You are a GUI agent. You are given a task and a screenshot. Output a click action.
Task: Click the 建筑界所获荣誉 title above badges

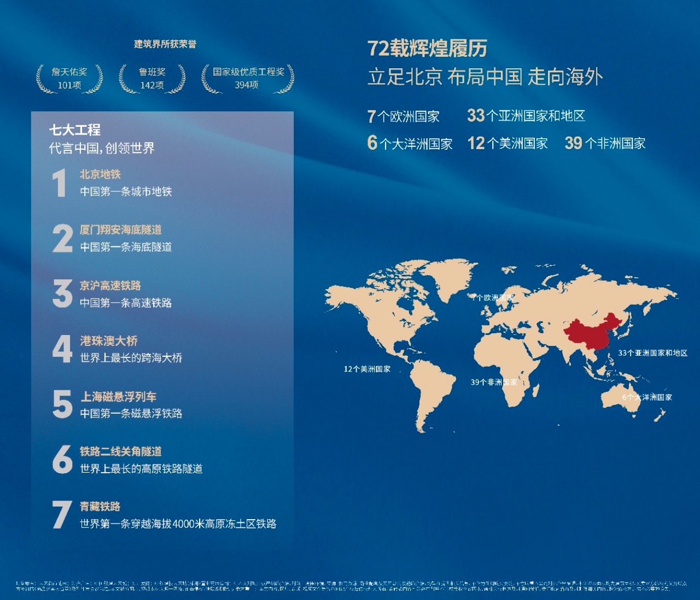tap(165, 44)
